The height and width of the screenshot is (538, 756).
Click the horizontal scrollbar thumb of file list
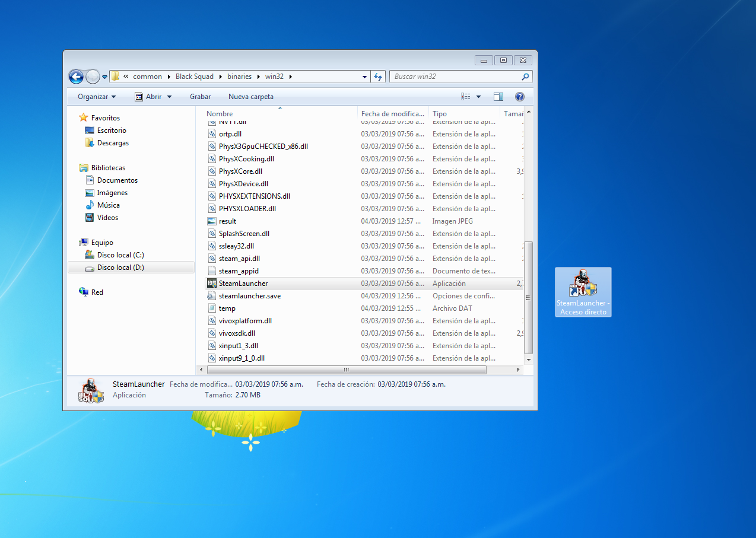click(x=345, y=370)
